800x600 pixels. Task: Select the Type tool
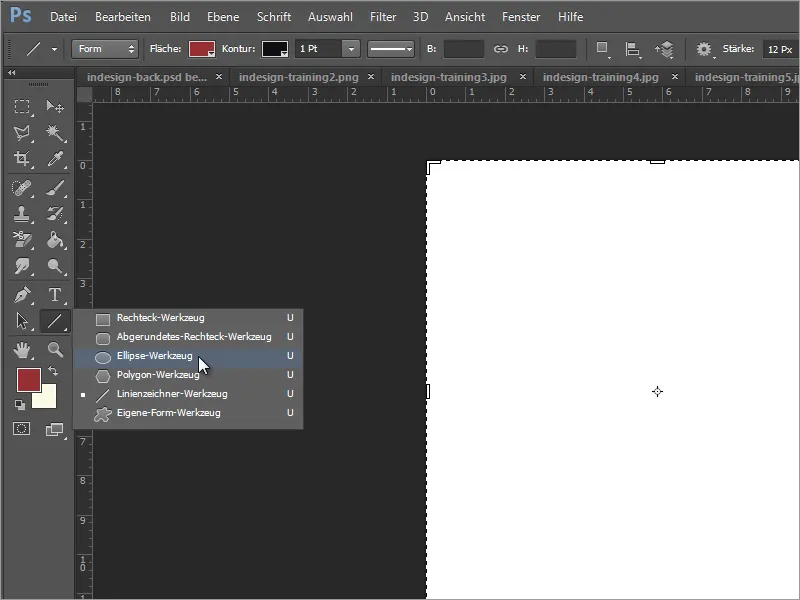(55, 295)
